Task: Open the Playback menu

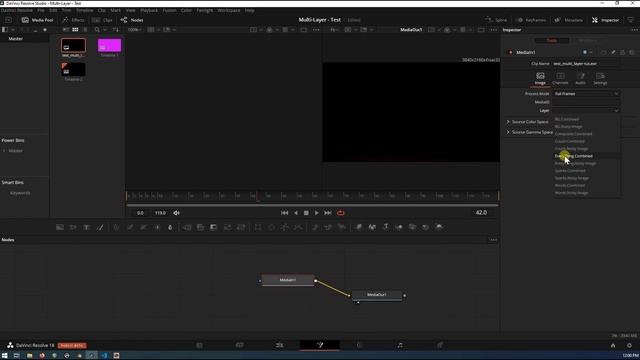Action: [x=149, y=10]
